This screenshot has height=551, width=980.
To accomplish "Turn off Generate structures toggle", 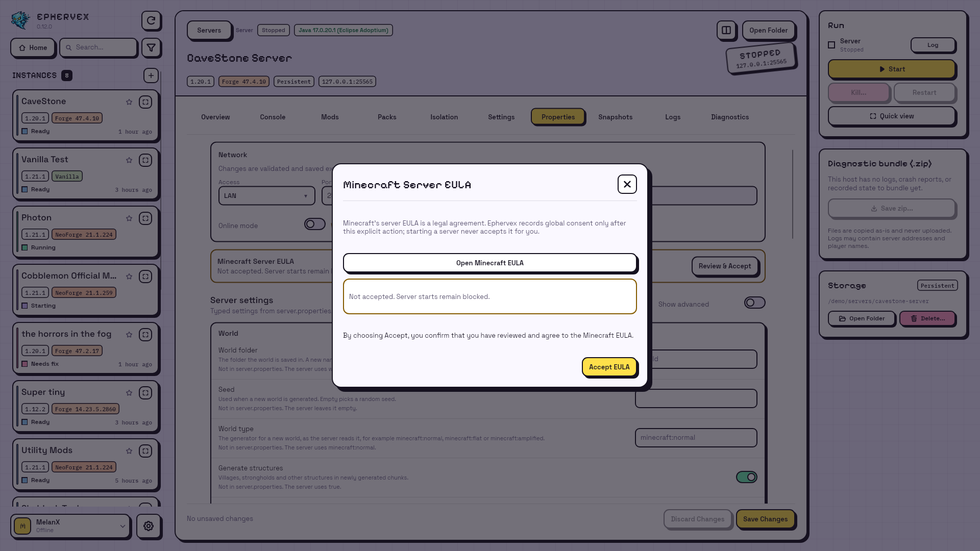I will tap(747, 477).
